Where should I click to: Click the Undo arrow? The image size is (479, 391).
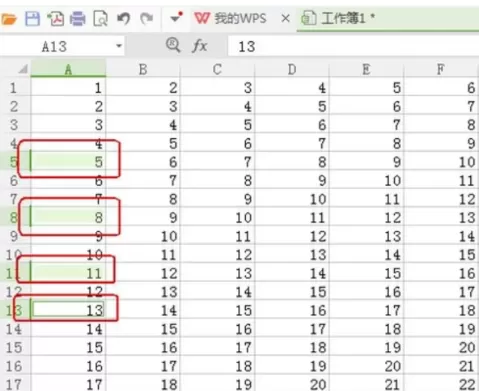pos(124,18)
